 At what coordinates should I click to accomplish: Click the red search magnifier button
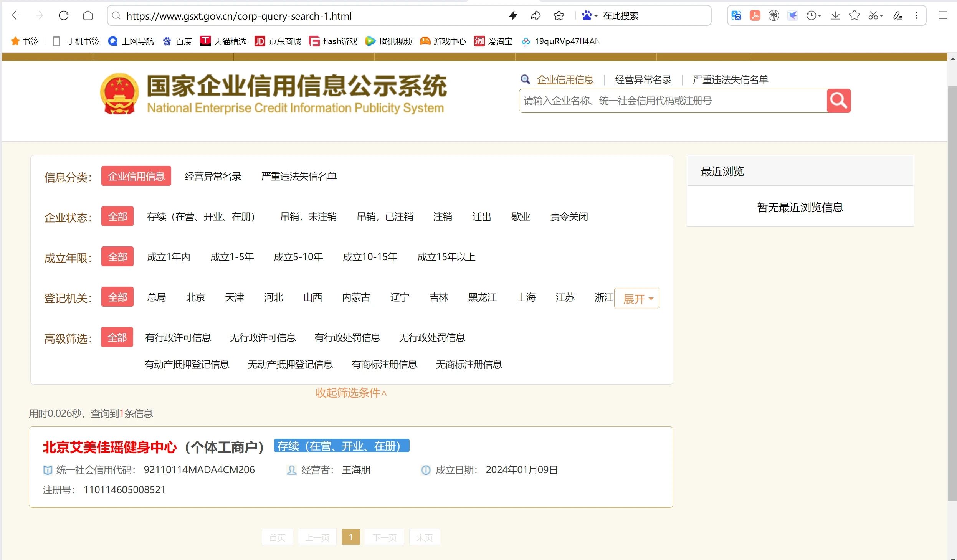coord(838,101)
